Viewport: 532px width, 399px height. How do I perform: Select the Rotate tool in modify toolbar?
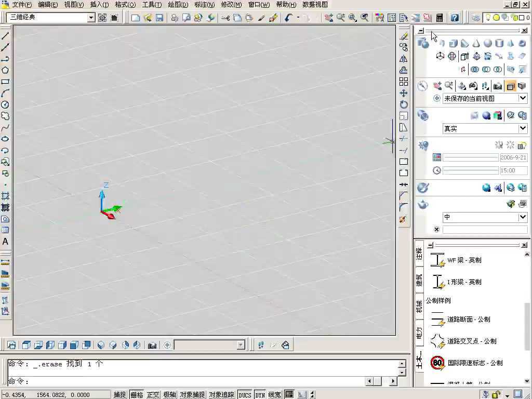(403, 104)
